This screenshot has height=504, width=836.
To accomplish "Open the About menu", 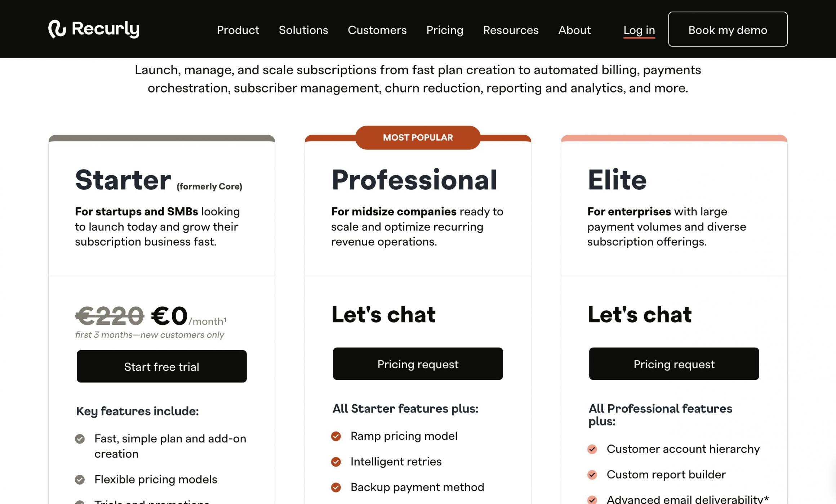I will pos(574,30).
